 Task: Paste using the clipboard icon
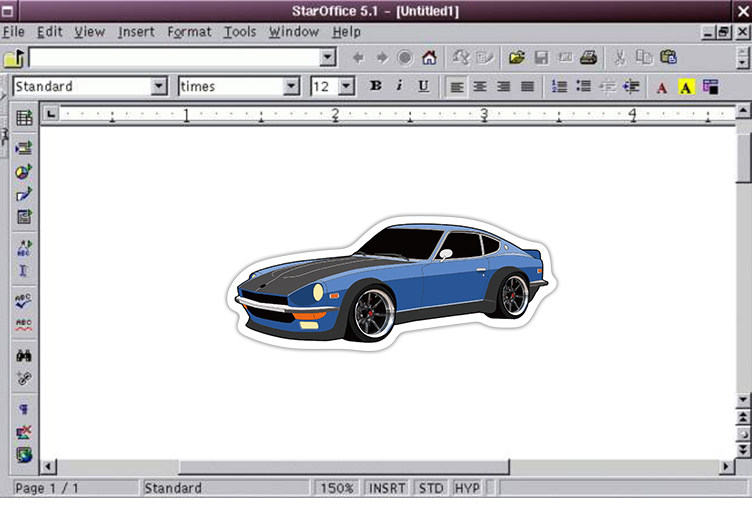[x=669, y=57]
